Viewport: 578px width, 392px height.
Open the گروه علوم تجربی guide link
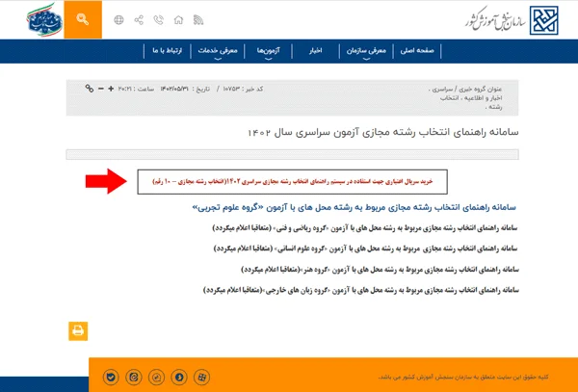[x=354, y=207]
